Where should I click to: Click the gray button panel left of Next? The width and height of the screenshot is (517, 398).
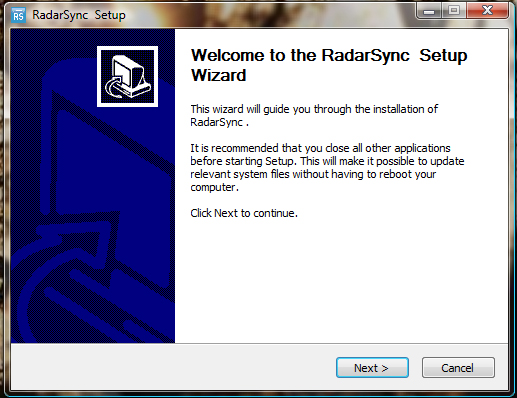pos(173,367)
